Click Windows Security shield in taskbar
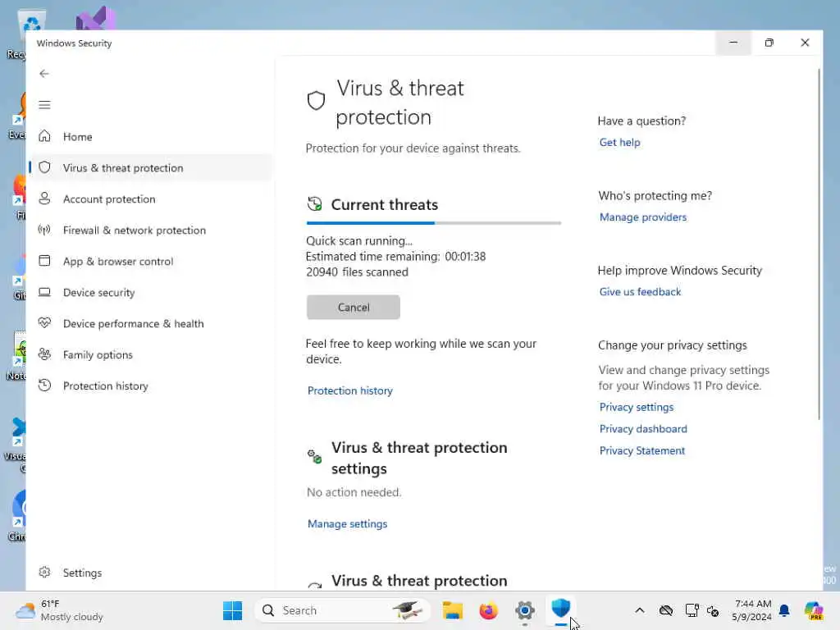 pos(560,609)
